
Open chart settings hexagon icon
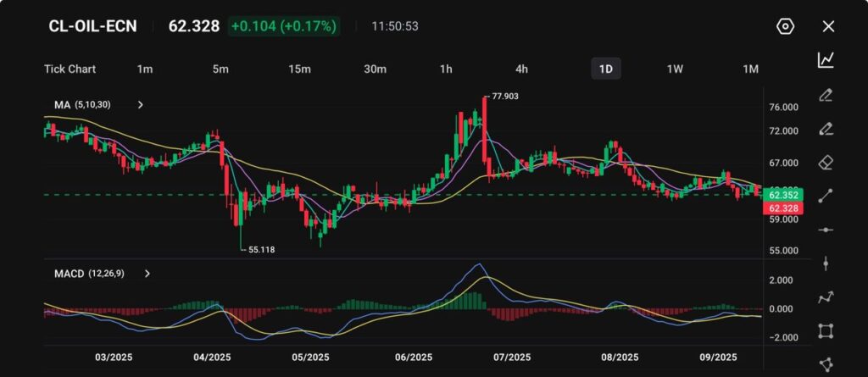[x=785, y=26]
